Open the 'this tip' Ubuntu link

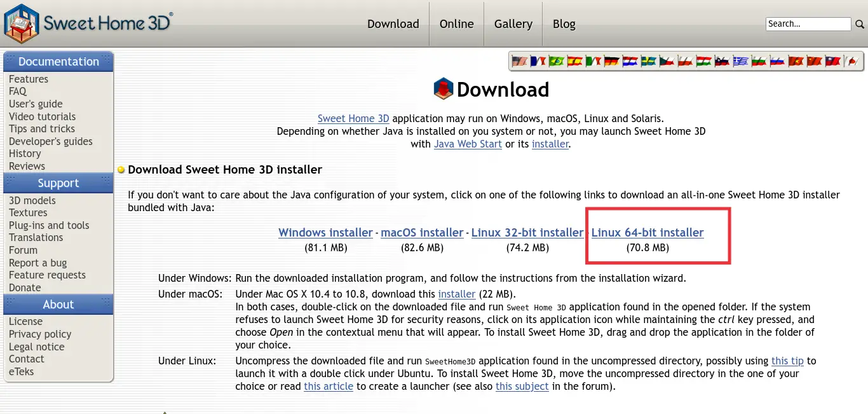(787, 361)
